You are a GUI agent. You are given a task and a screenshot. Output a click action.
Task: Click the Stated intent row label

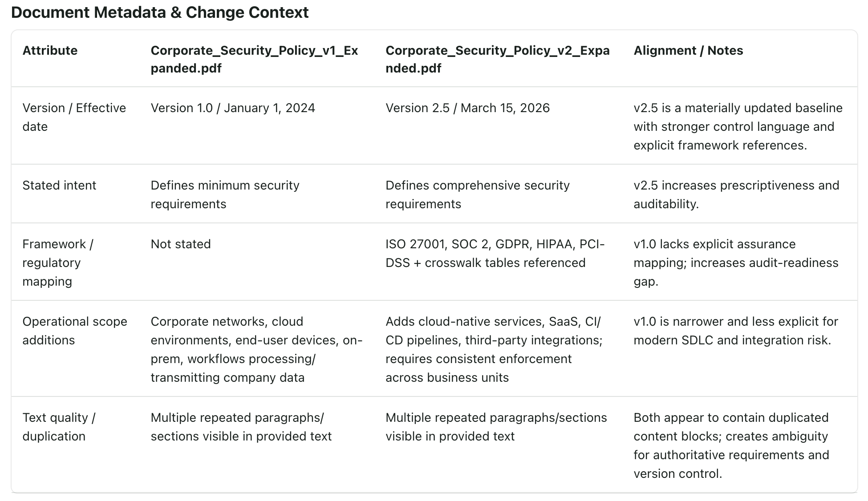click(x=59, y=185)
